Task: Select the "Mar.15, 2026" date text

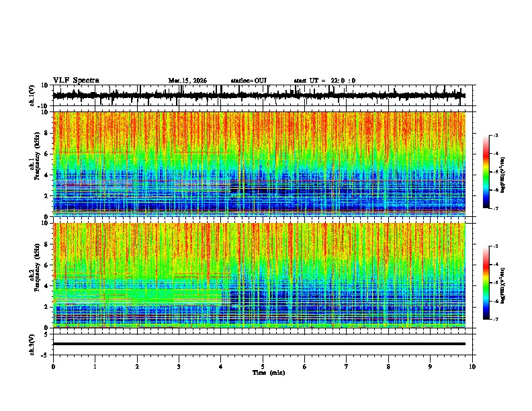Action: pos(187,81)
